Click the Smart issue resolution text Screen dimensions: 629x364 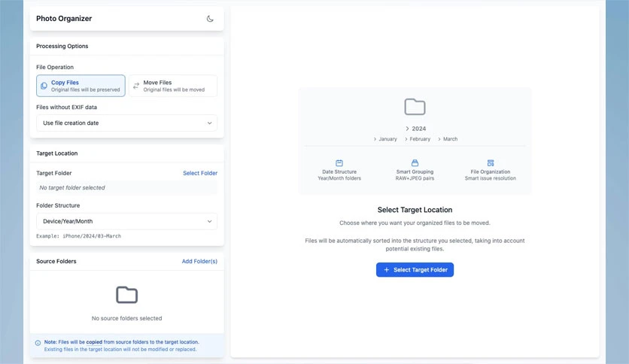[x=491, y=178]
